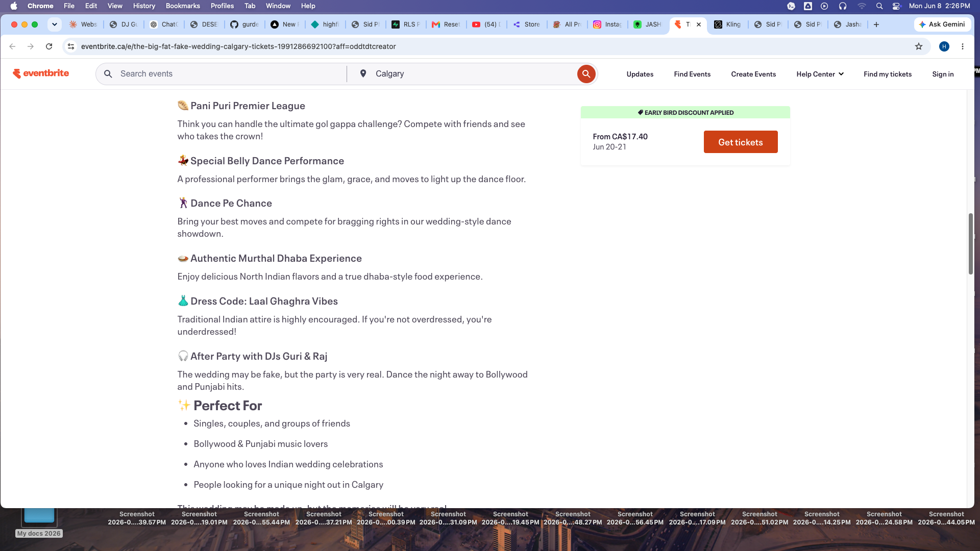Click the Get tickets button
Screen dimensions: 980x551
point(741,142)
